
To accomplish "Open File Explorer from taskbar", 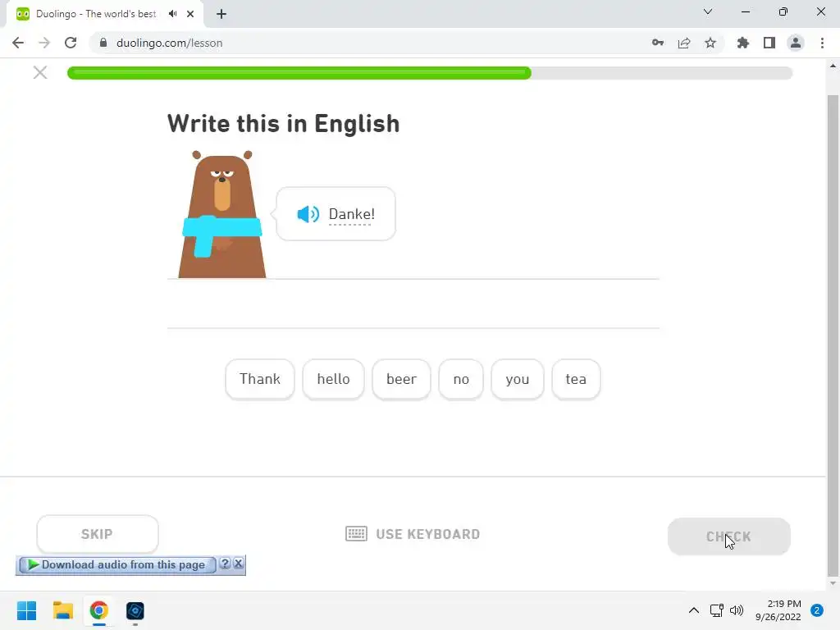I will 62,610.
